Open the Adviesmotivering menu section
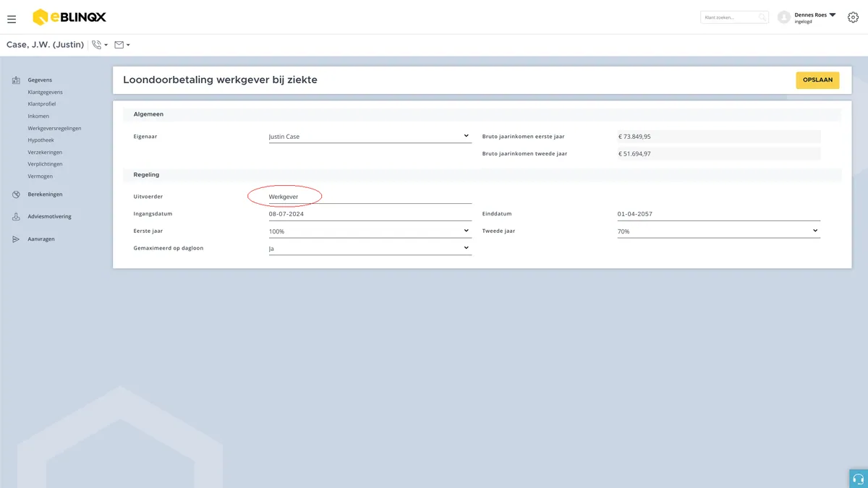This screenshot has width=868, height=488. [x=49, y=217]
